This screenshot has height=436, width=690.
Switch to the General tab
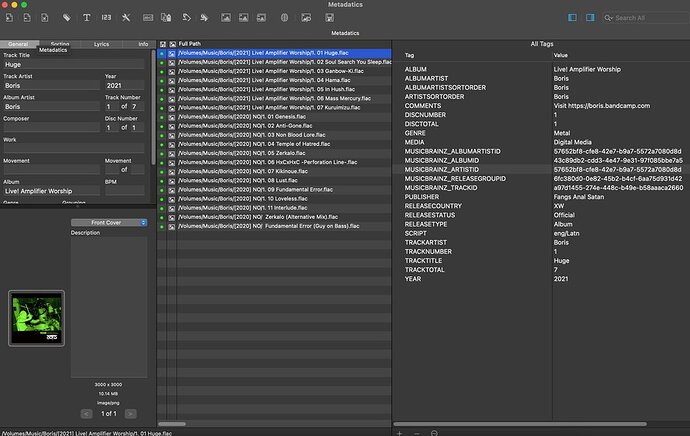(x=18, y=44)
